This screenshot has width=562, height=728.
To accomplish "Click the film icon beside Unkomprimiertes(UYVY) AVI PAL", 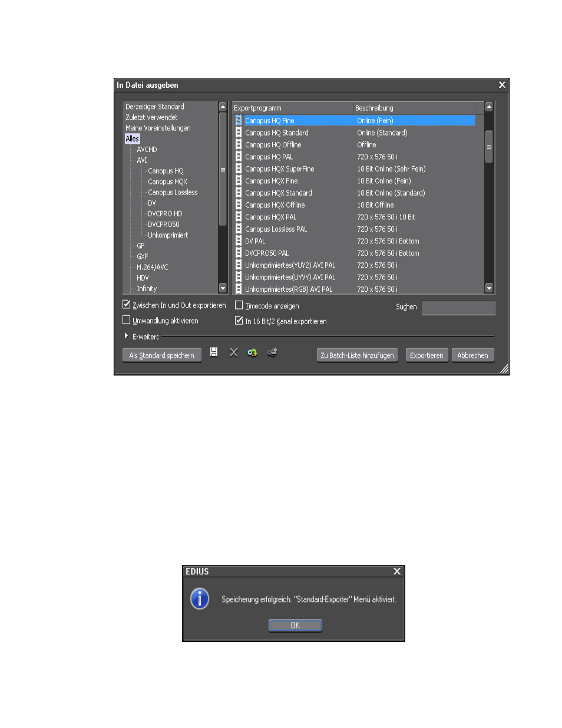I will [x=239, y=277].
